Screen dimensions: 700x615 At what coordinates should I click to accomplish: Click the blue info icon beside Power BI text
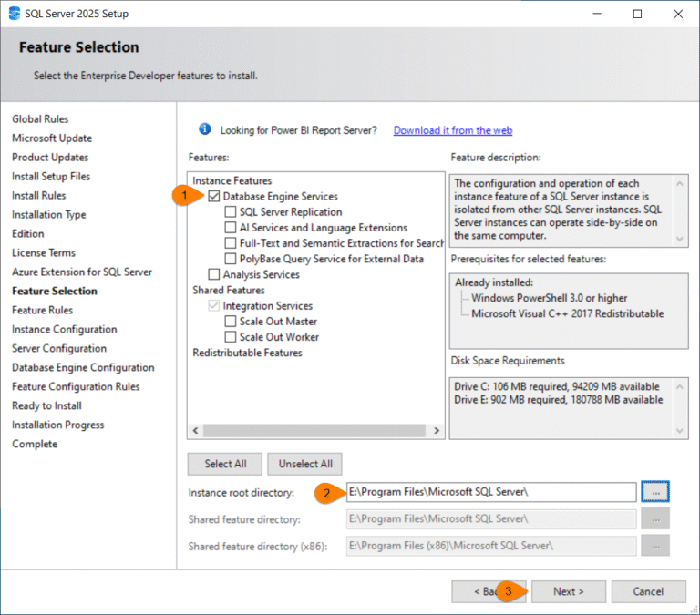[x=205, y=129]
